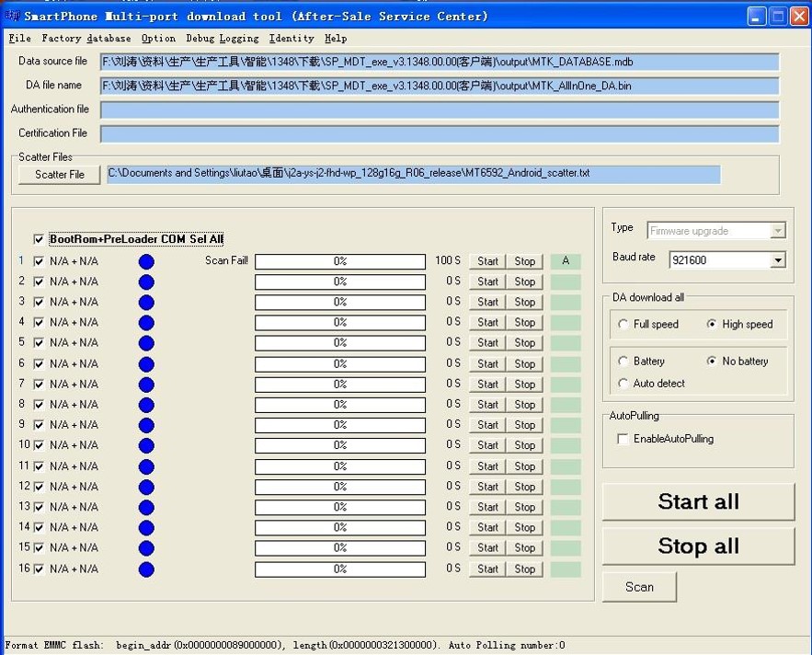
Task: Stop download on port 12
Action: (524, 487)
